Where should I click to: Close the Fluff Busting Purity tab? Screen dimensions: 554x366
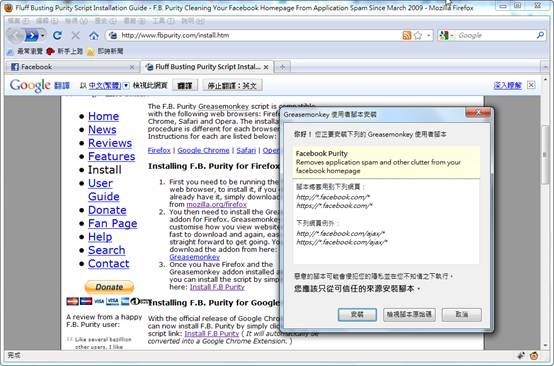click(266, 67)
